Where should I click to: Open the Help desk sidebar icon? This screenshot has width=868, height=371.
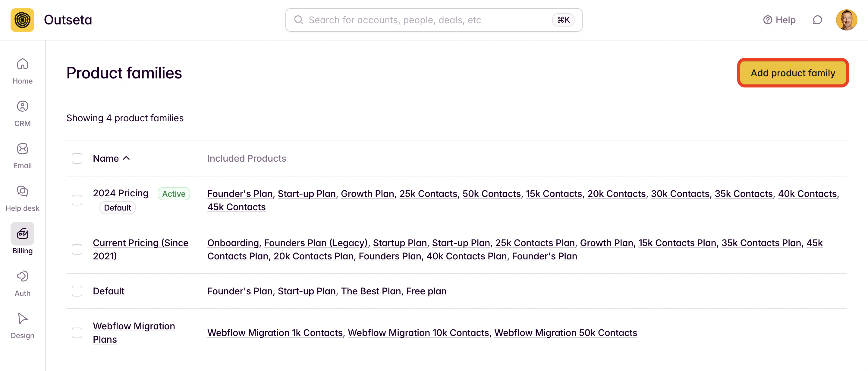click(22, 191)
